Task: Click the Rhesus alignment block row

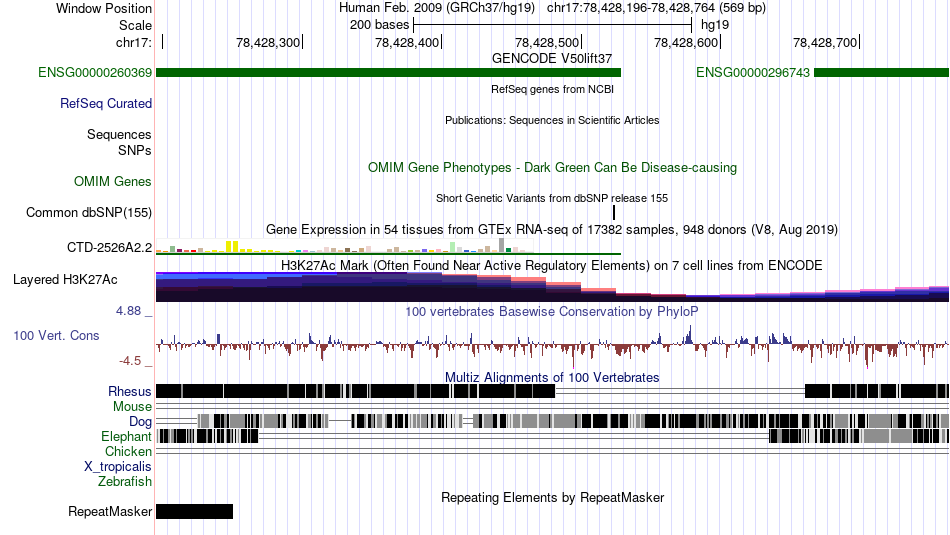Action: 553,391
